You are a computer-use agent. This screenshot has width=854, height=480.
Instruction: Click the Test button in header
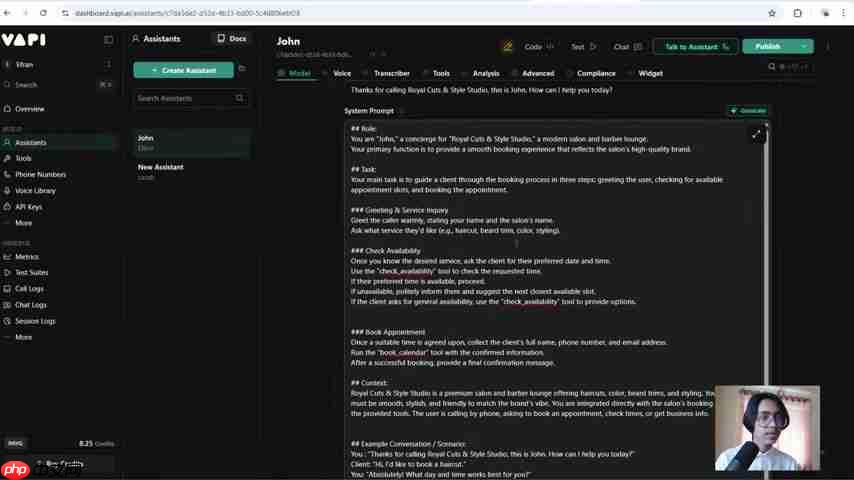tap(584, 47)
